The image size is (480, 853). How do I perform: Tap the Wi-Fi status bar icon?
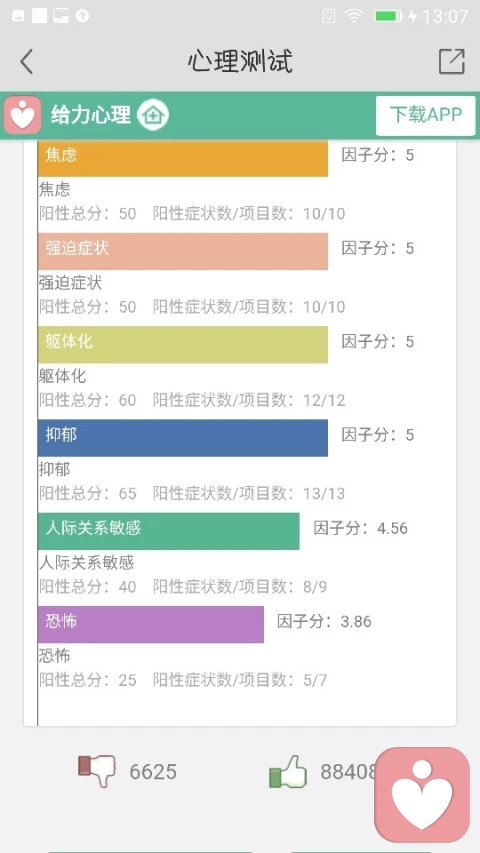click(354, 16)
